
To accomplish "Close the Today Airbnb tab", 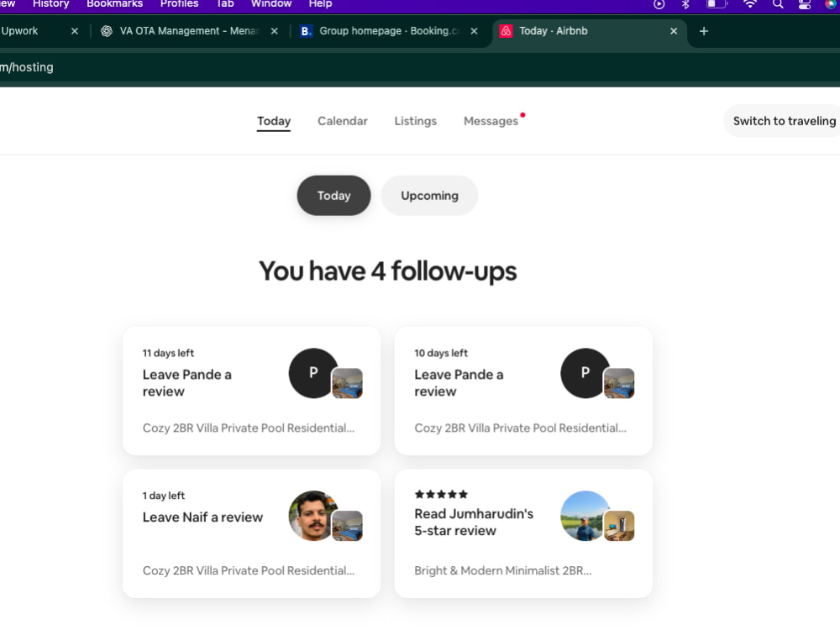I will point(674,31).
